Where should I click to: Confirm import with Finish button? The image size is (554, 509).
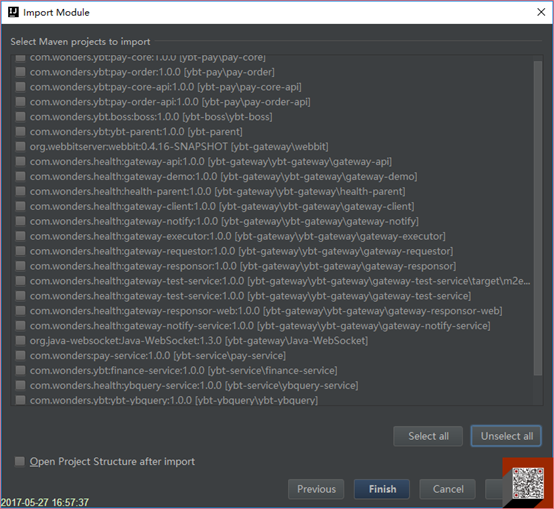pyautogui.click(x=382, y=489)
